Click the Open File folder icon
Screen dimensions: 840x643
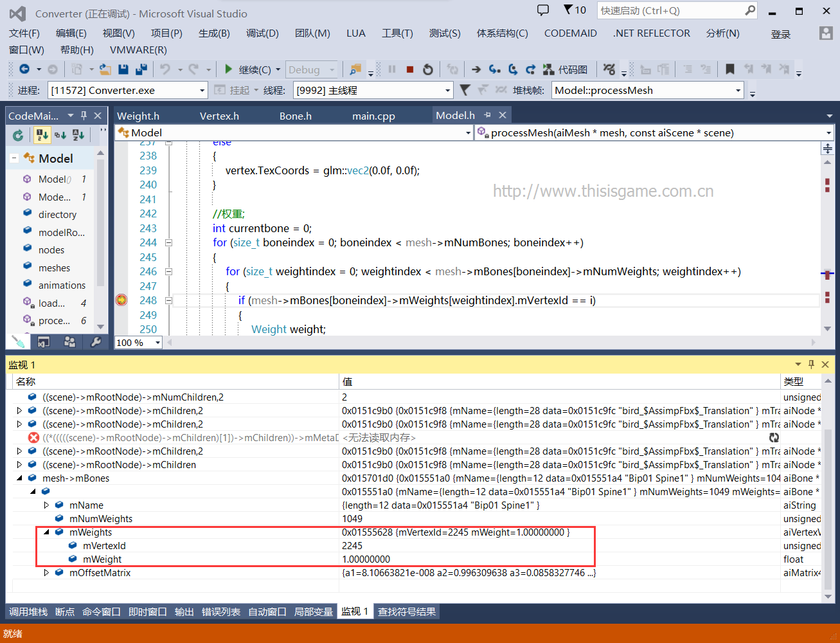(x=105, y=69)
